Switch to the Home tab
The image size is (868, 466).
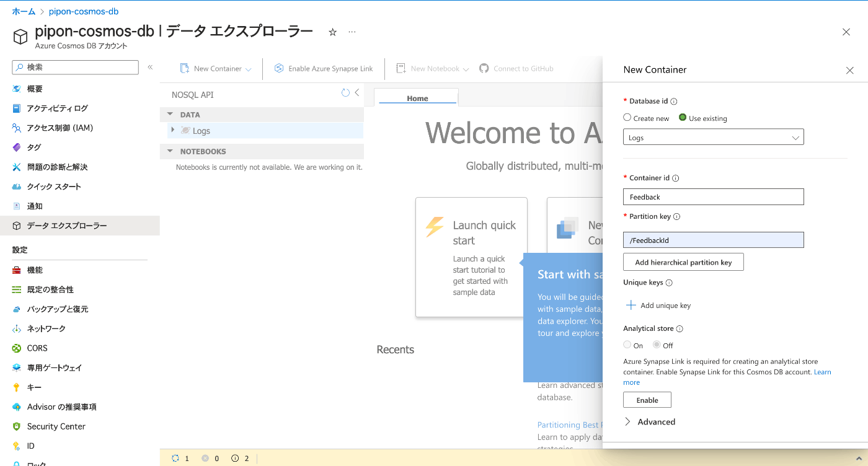(417, 98)
